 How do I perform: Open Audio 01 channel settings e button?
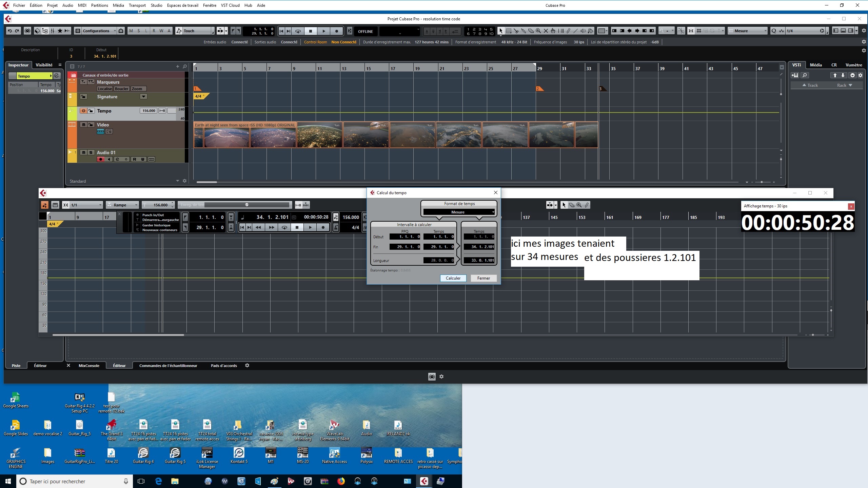click(x=117, y=159)
